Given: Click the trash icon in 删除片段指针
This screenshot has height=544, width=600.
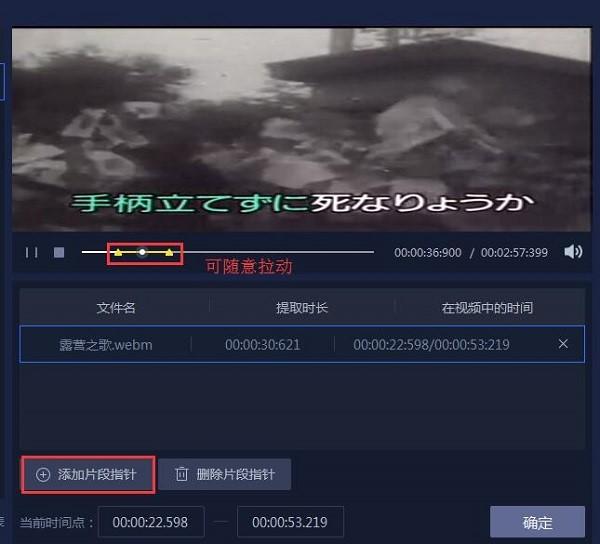Looking at the screenshot, I should click(181, 474).
